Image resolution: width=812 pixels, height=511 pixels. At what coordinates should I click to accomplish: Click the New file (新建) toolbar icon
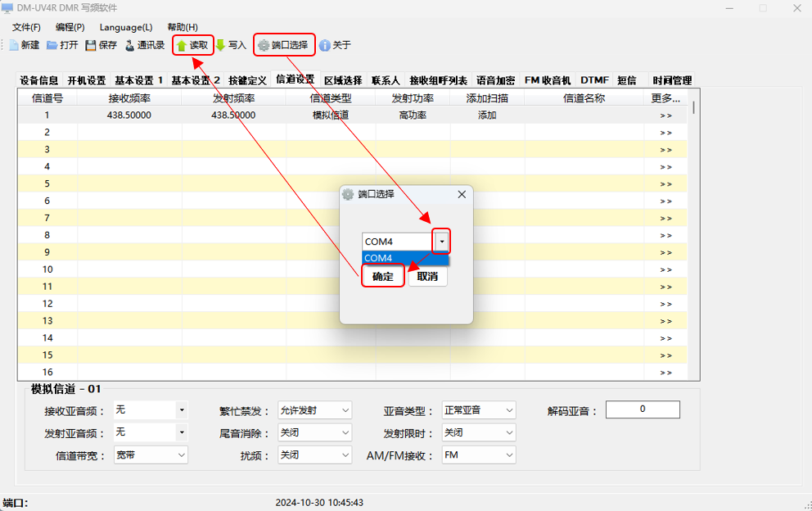coord(14,45)
